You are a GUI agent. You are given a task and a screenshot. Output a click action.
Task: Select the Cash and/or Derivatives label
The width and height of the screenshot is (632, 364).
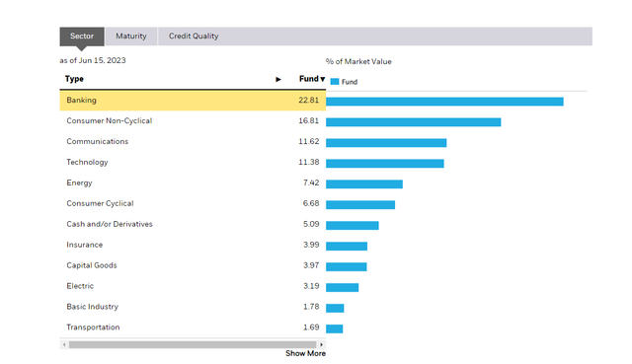(x=110, y=224)
